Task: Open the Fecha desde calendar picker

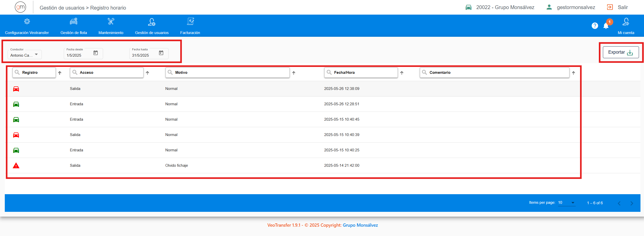Action: [x=96, y=53]
